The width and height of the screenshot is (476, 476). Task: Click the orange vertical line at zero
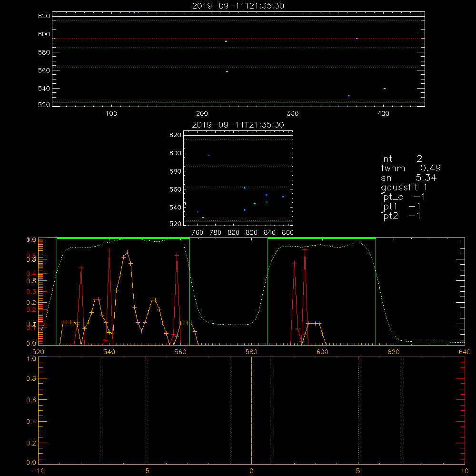coord(251,410)
